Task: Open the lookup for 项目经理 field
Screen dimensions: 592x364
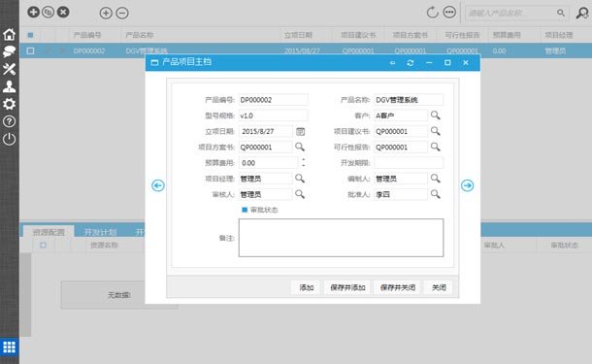Action: pos(300,179)
